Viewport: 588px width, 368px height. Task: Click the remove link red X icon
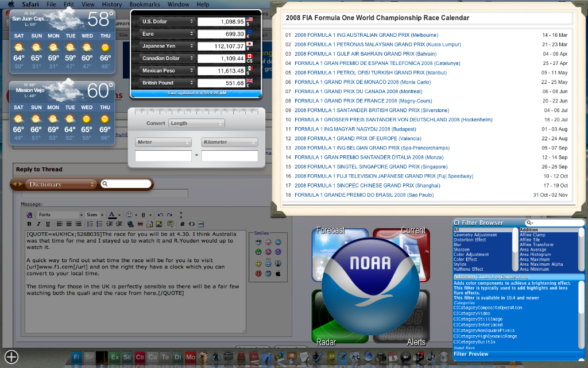point(140,224)
